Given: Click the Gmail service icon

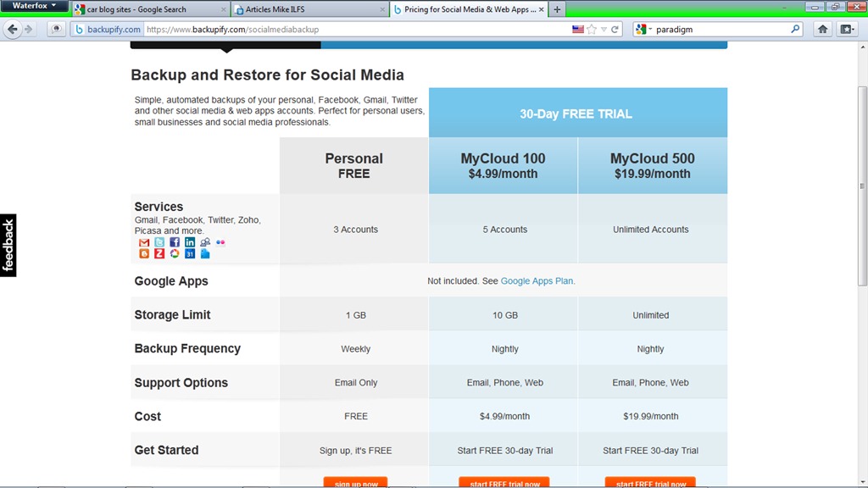Looking at the screenshot, I should [x=144, y=242].
